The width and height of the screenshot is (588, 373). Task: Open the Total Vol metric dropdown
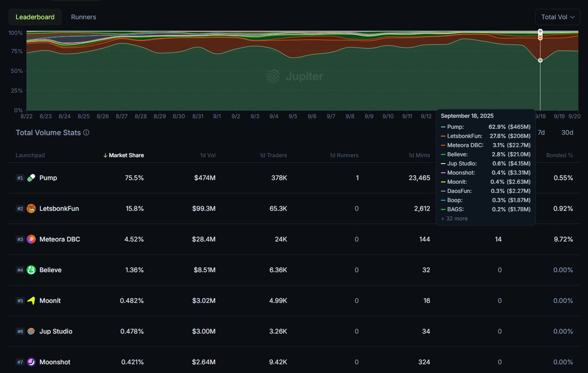point(558,17)
